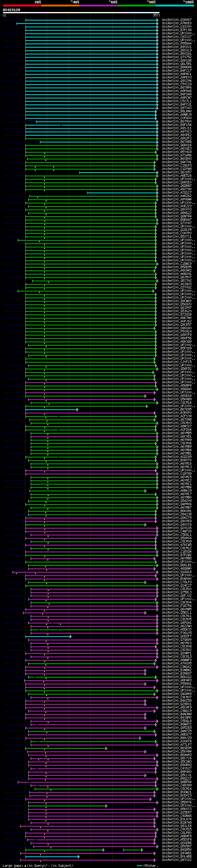Open hit UniRef100_B7FL54

pos(177,30)
